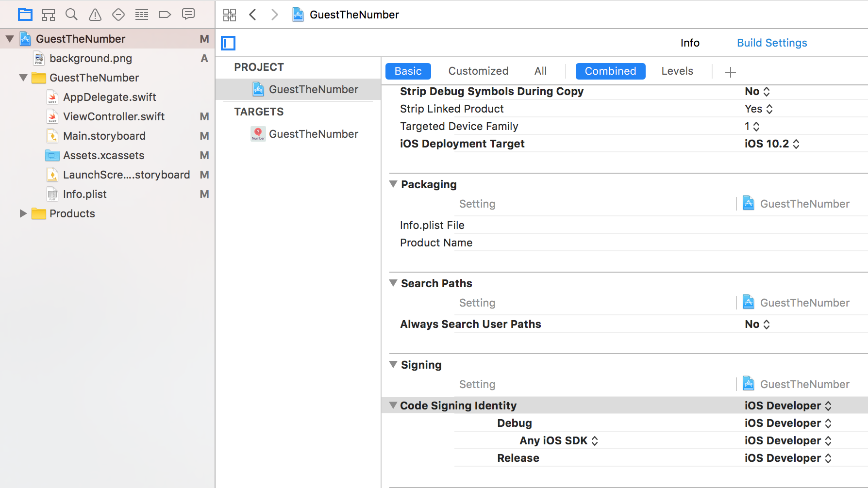
Task: Open the related items grid menu
Action: (x=230, y=15)
